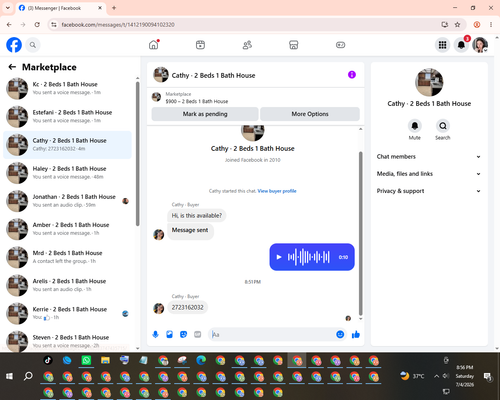Click the Mute bell in the chat details panel
This screenshot has width=500, height=400.
coord(415,126)
